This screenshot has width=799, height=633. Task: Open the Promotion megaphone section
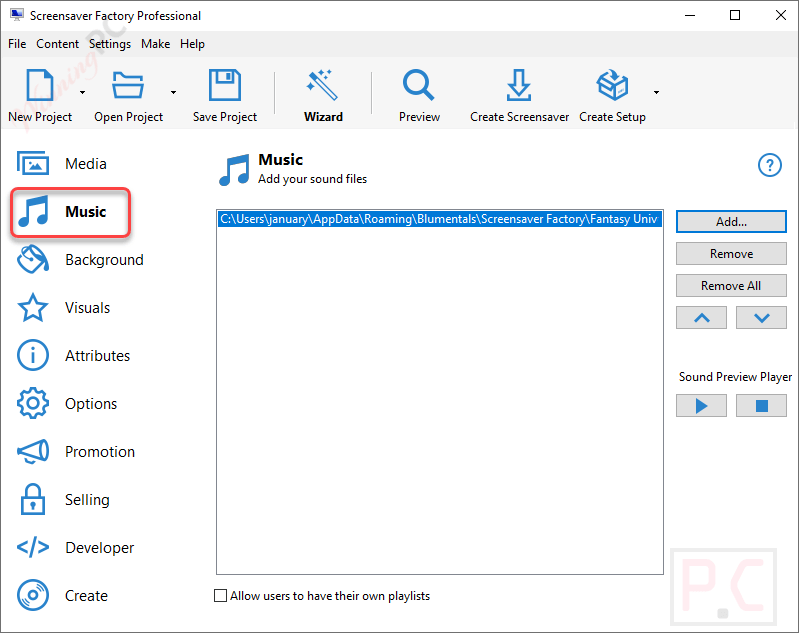tap(76, 451)
